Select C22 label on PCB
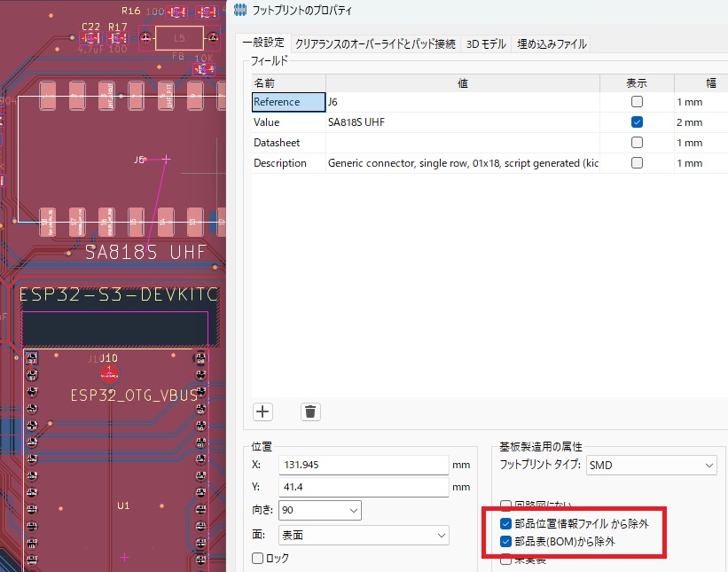728x572 pixels. [90, 27]
